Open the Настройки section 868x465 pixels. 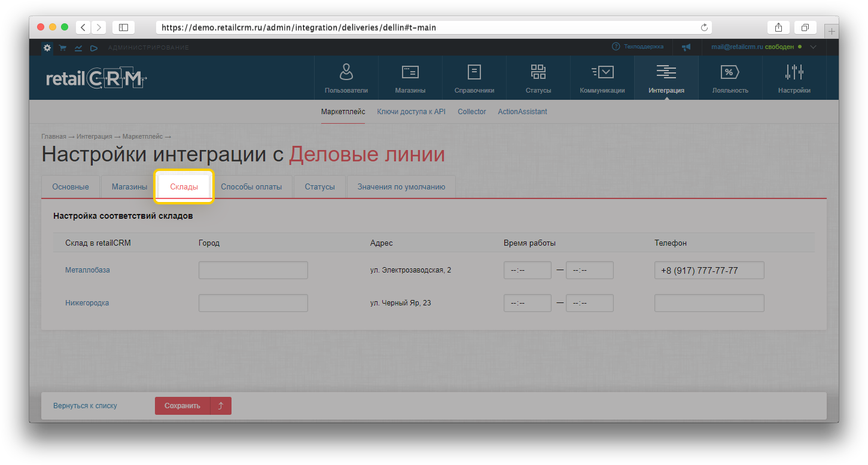[x=794, y=78]
